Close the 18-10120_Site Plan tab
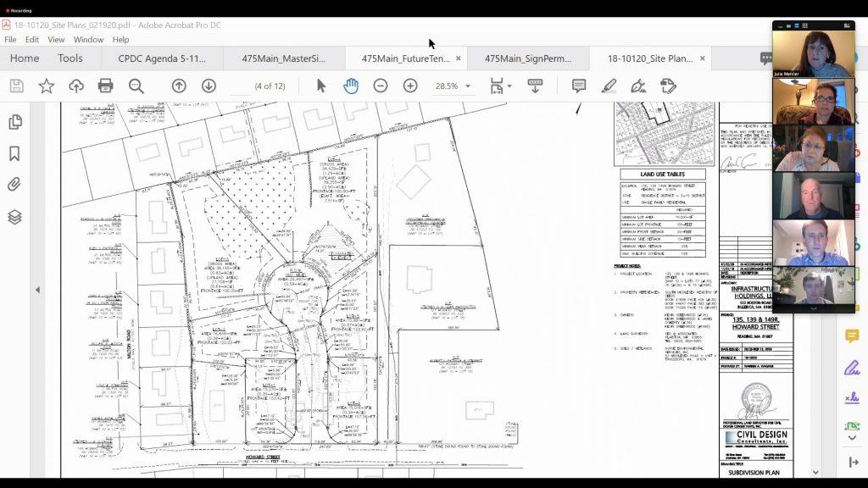The image size is (868, 488). tap(703, 58)
